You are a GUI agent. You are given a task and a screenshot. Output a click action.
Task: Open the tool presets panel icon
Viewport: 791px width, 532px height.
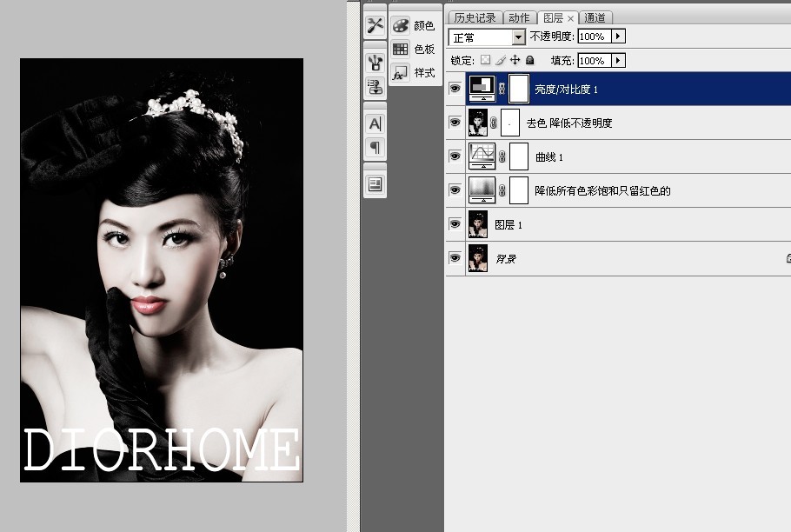click(375, 26)
